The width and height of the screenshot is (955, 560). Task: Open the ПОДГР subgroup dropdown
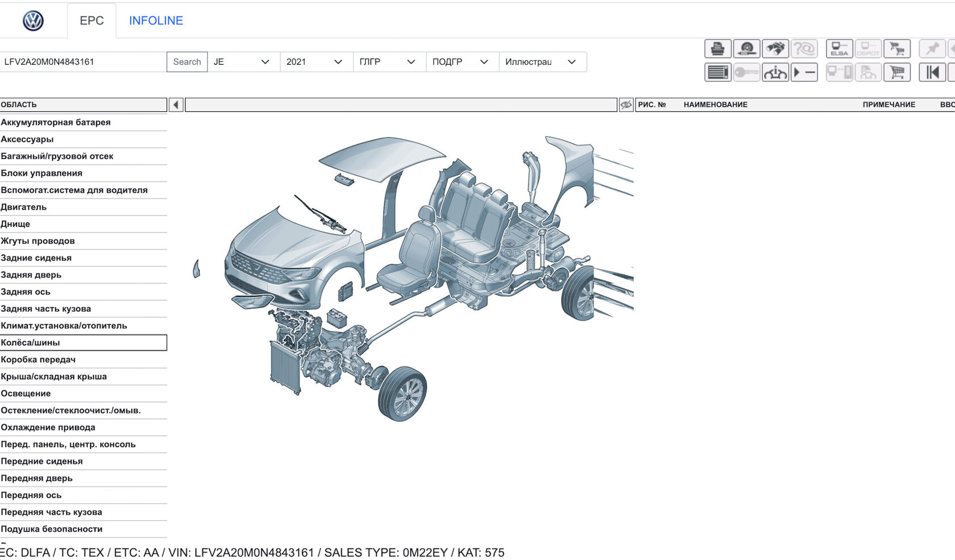tap(461, 62)
